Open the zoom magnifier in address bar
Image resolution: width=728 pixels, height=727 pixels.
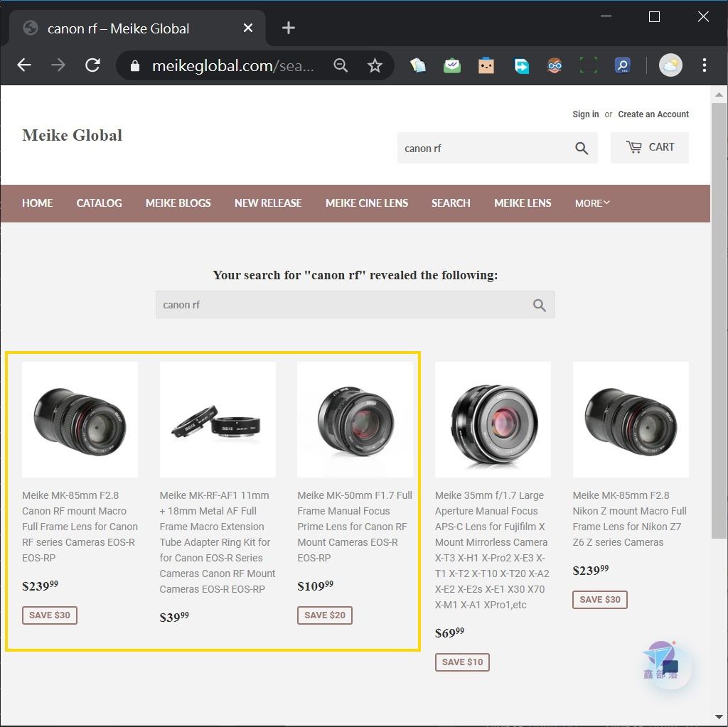341,65
